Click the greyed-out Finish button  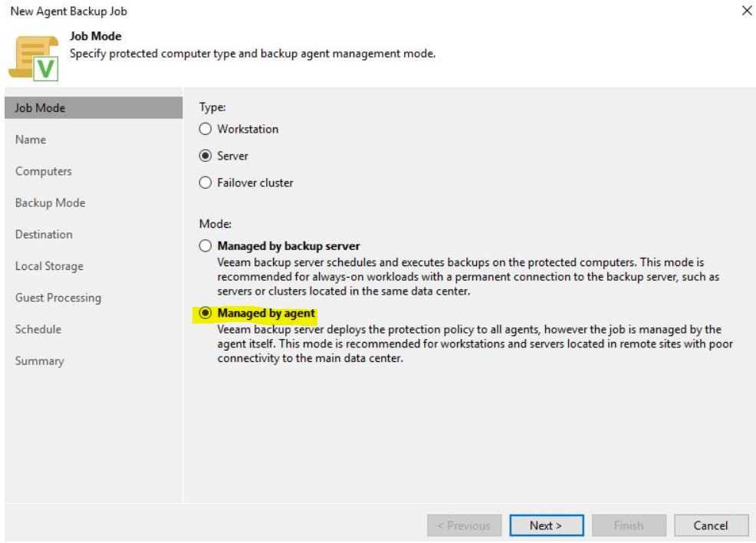point(629,525)
